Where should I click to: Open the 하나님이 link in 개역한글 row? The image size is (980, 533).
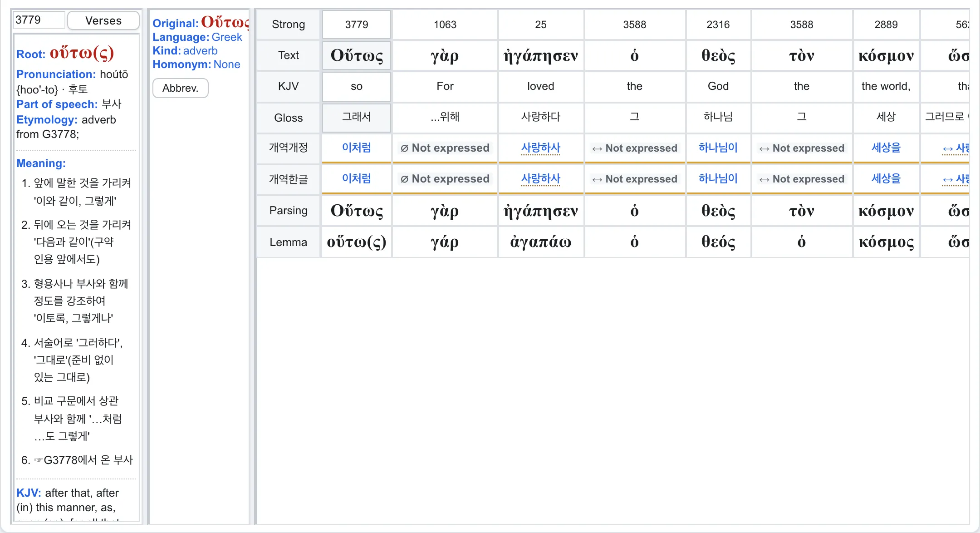click(x=718, y=178)
